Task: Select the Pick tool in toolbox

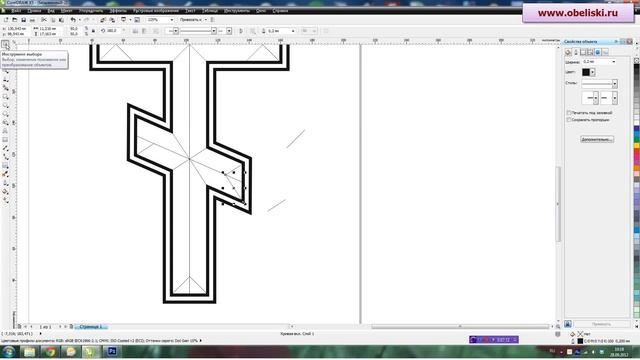Action: pos(5,44)
